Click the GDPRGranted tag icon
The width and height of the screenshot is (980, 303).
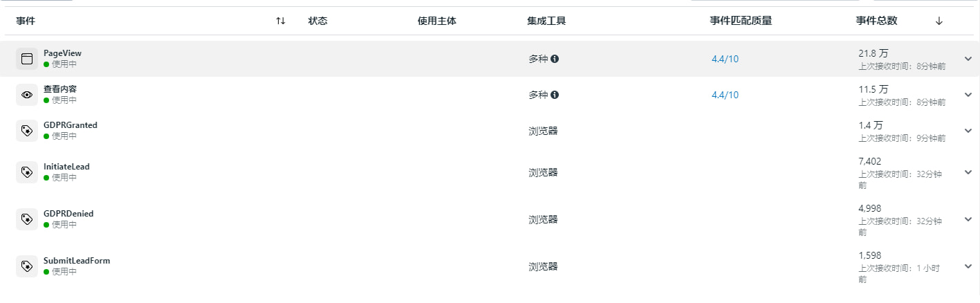coord(27,131)
